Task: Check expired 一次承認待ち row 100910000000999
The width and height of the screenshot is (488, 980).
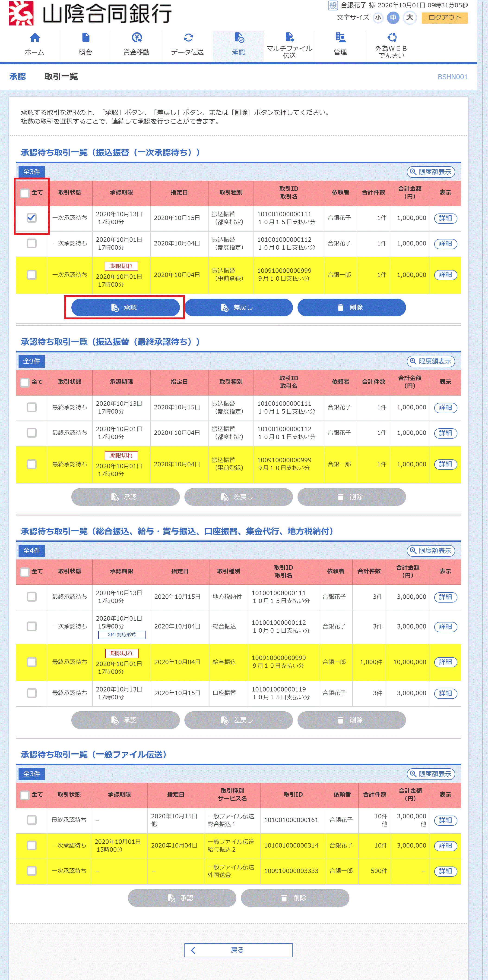Action: 32,275
